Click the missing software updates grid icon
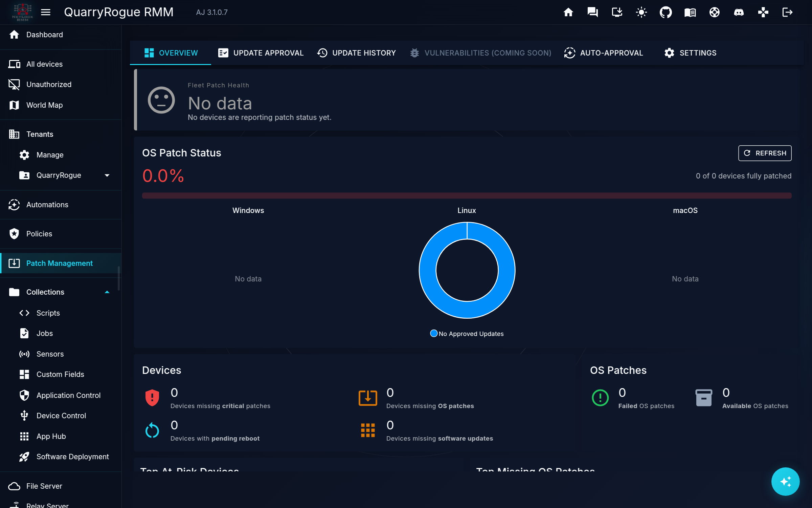The image size is (812, 508). click(368, 430)
